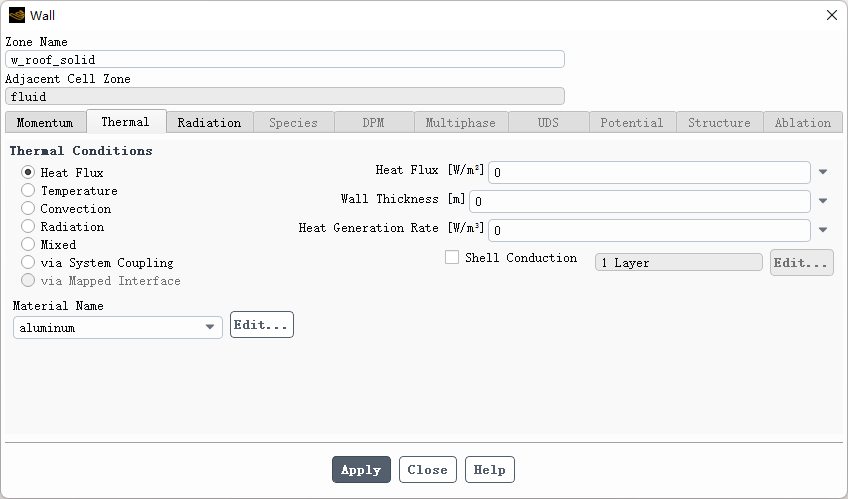The image size is (848, 499).
Task: Pick the Radiation thermal condition radio
Action: (29, 227)
